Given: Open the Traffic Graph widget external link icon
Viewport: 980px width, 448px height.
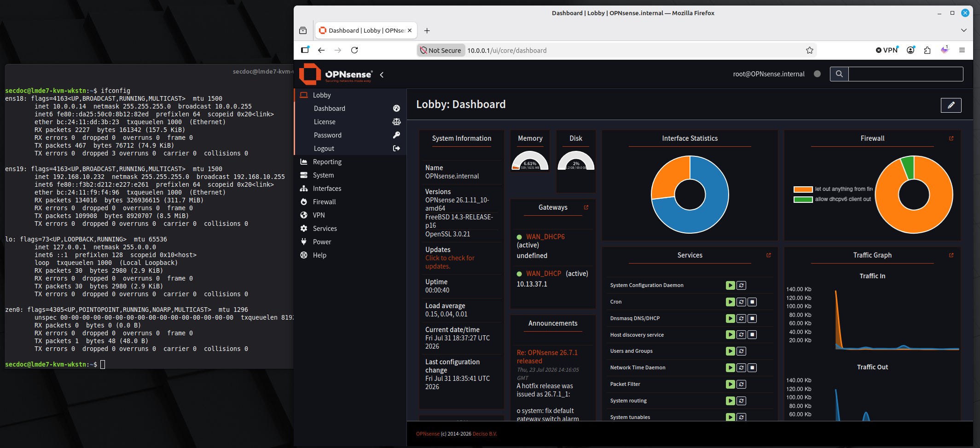Looking at the screenshot, I should pyautogui.click(x=951, y=255).
